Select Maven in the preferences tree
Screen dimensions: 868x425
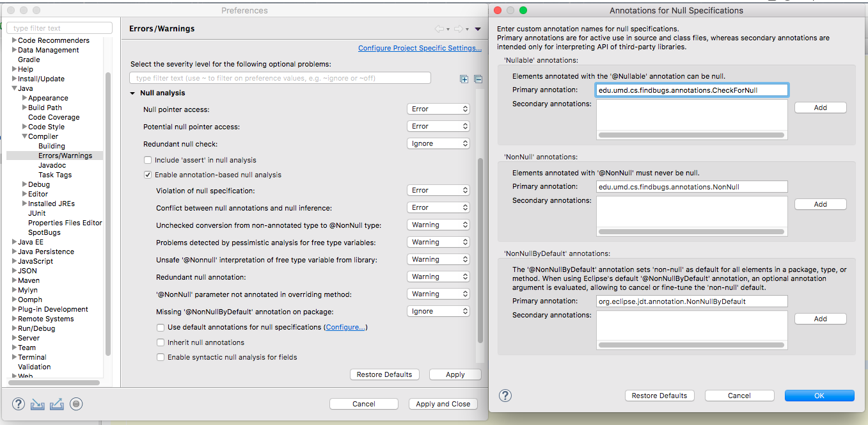pyautogui.click(x=29, y=280)
